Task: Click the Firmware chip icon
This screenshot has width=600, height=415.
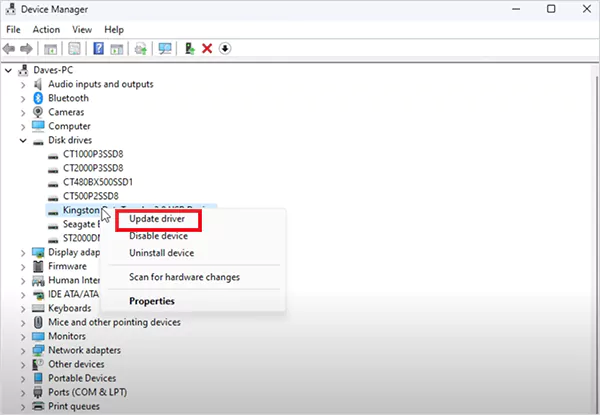Action: (38, 266)
